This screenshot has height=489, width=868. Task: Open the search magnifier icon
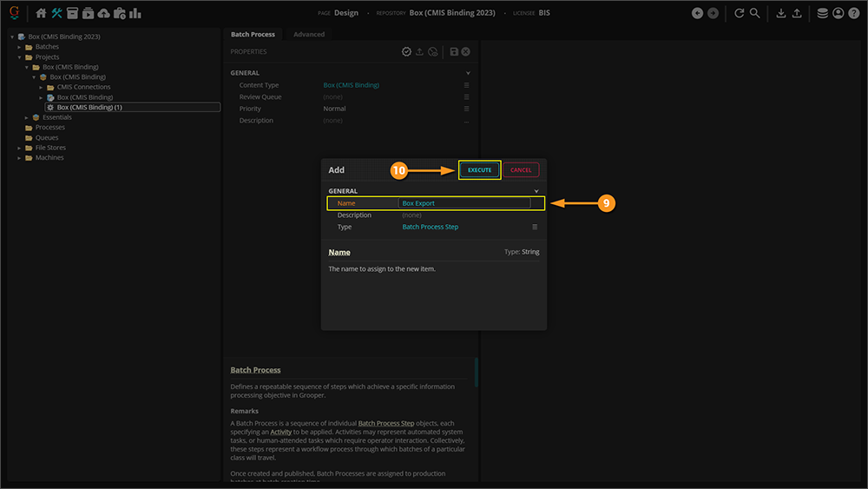point(755,13)
